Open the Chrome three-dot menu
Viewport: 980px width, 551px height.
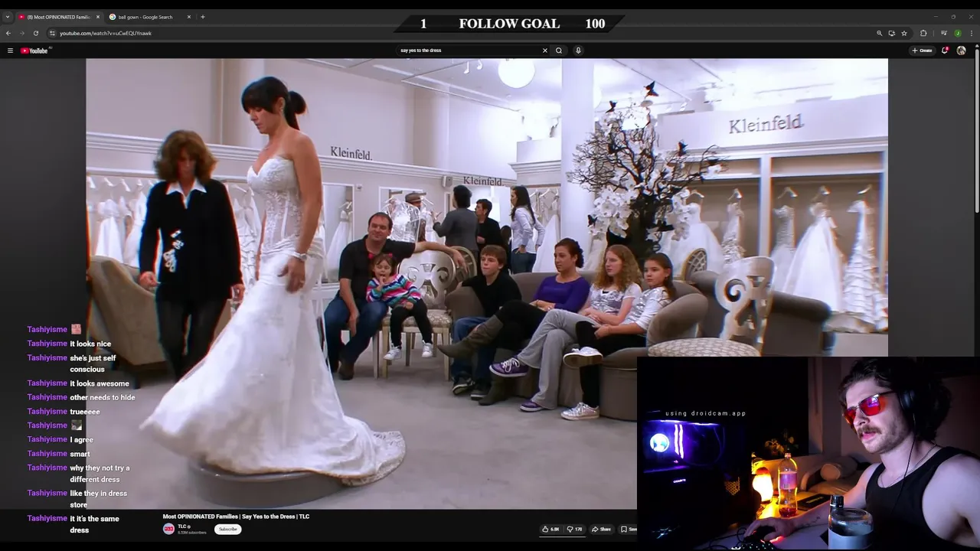tap(972, 33)
